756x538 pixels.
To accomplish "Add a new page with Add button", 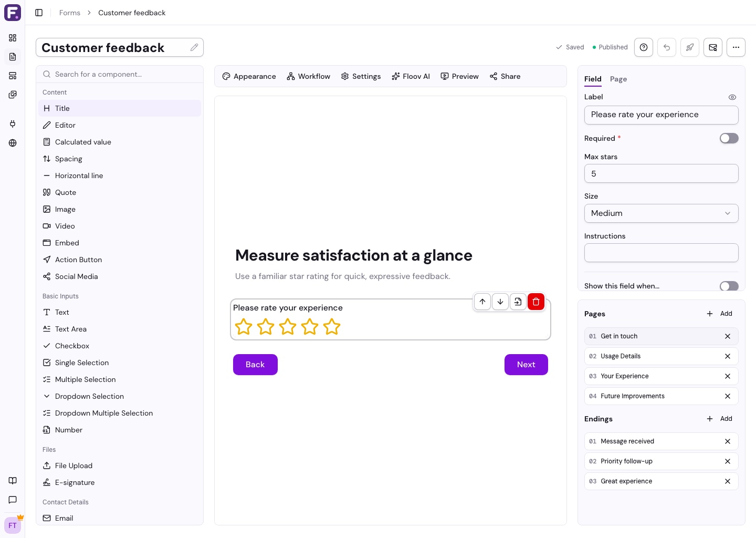I will tap(719, 314).
